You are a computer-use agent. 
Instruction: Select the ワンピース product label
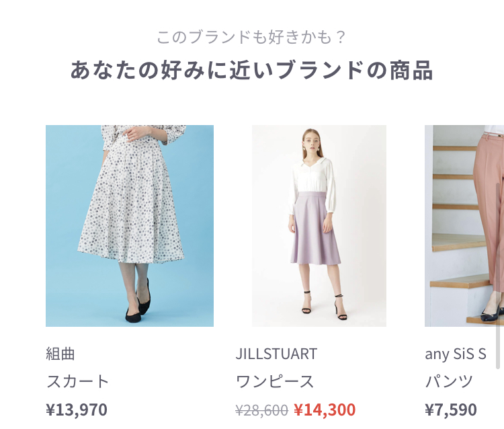(275, 381)
